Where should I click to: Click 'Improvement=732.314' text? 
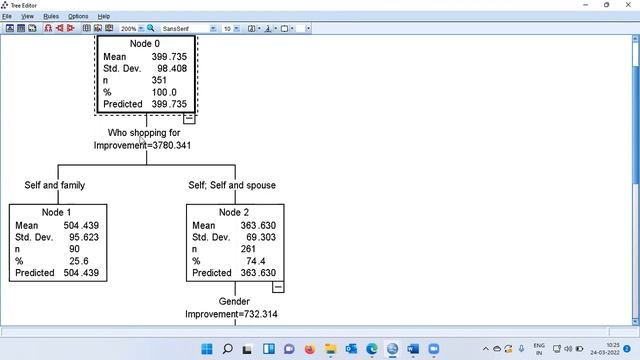(231, 314)
